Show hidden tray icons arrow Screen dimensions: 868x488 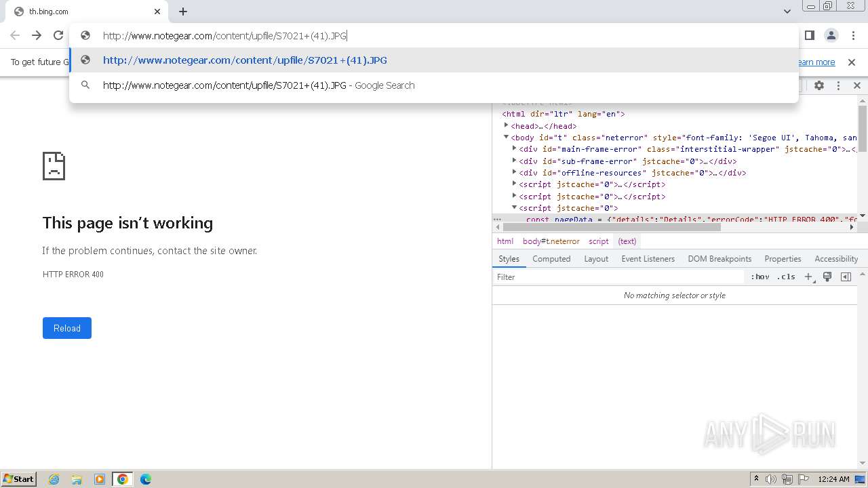coord(756,479)
